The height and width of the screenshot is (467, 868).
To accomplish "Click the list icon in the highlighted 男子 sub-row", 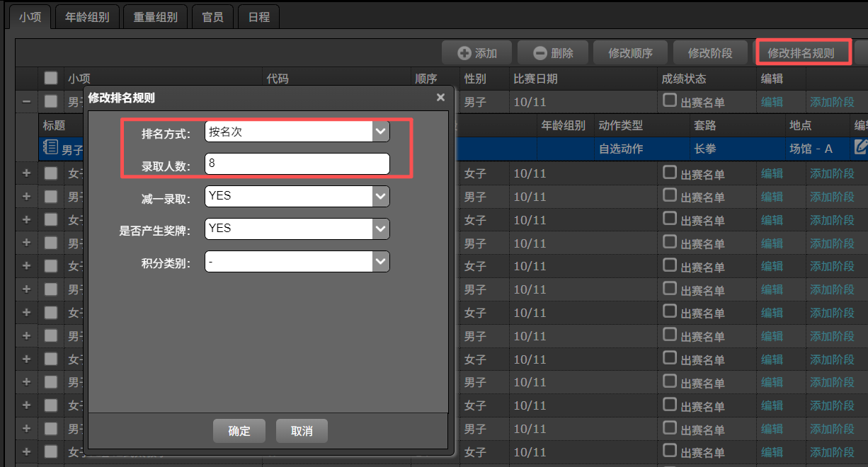I will pos(50,148).
